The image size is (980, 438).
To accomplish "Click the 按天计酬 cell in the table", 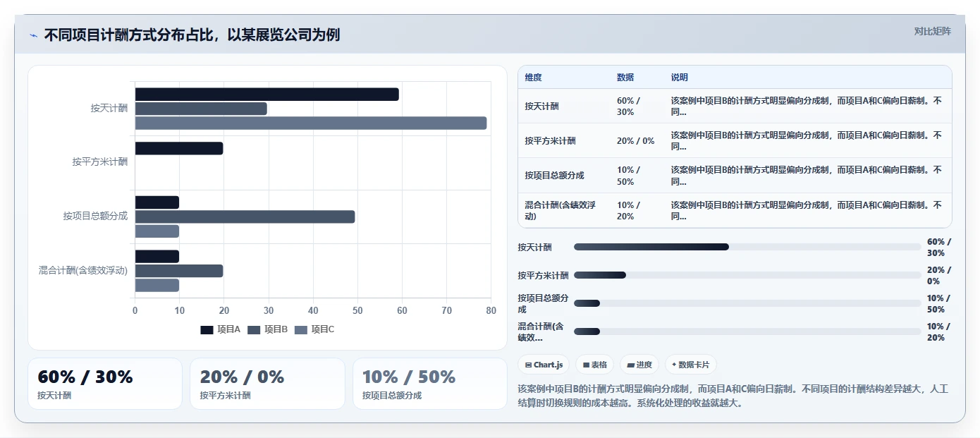I will coord(542,107).
